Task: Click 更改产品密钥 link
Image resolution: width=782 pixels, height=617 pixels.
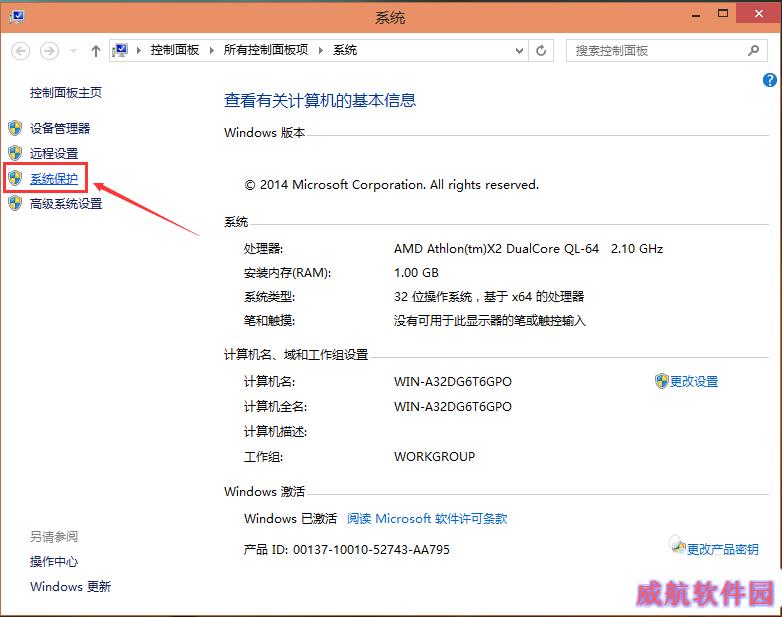Action: [x=723, y=549]
